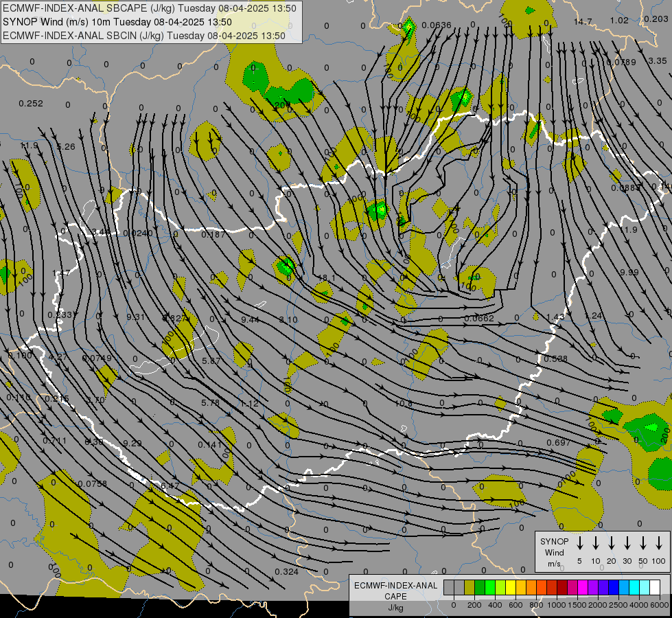This screenshot has width=672, height=618.
Task: Click the map value 0.711
Action: (54, 441)
